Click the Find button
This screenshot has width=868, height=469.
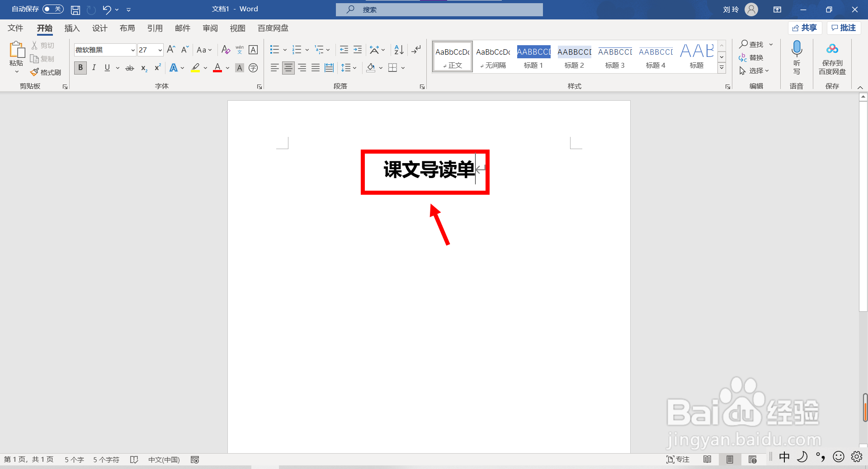[751, 44]
